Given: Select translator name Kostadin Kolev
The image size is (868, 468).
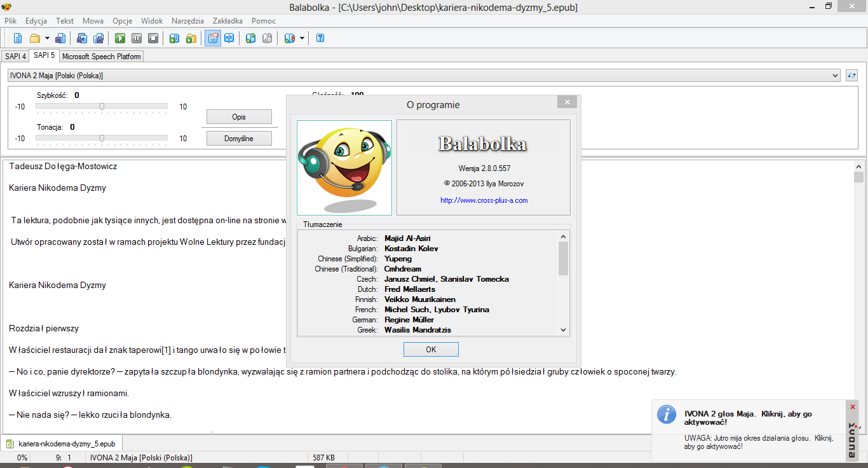Looking at the screenshot, I should pos(411,249).
